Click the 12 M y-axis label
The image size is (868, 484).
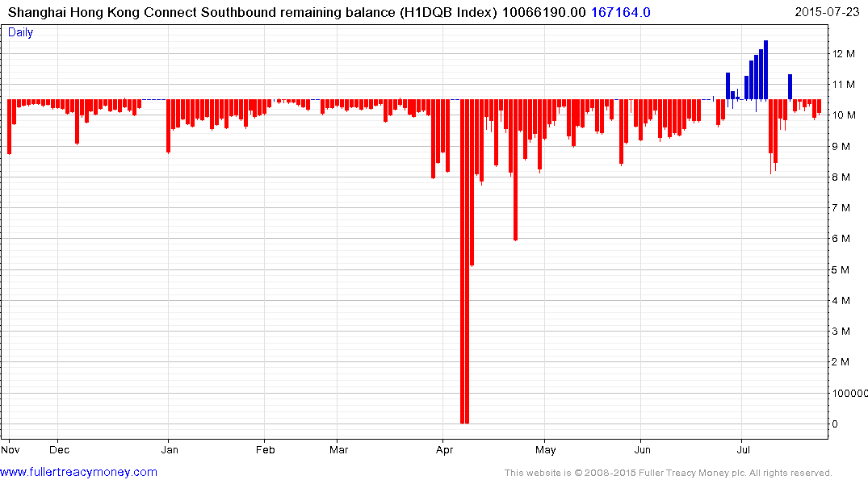[x=843, y=54]
